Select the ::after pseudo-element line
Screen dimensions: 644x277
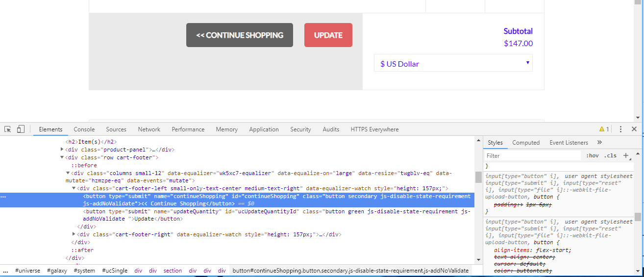82,250
